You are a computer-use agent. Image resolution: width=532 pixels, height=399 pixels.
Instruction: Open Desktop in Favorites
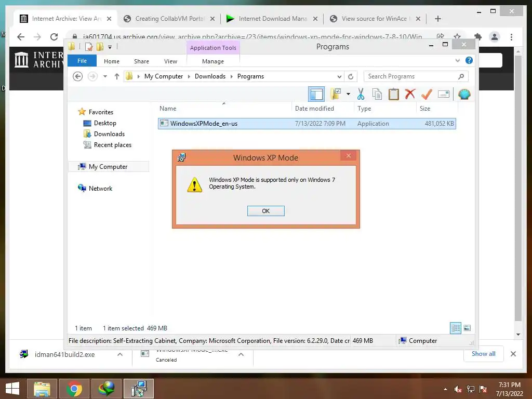click(105, 123)
